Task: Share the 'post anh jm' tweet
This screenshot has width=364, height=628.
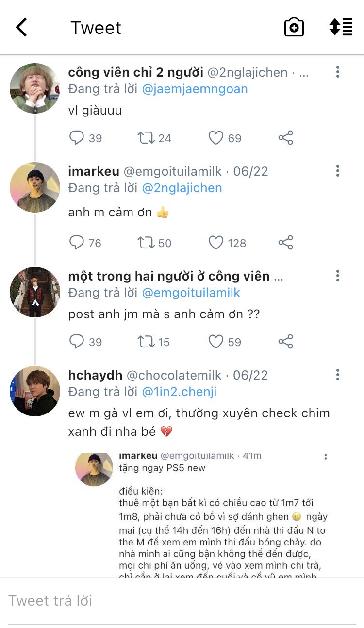Action: 286,342
